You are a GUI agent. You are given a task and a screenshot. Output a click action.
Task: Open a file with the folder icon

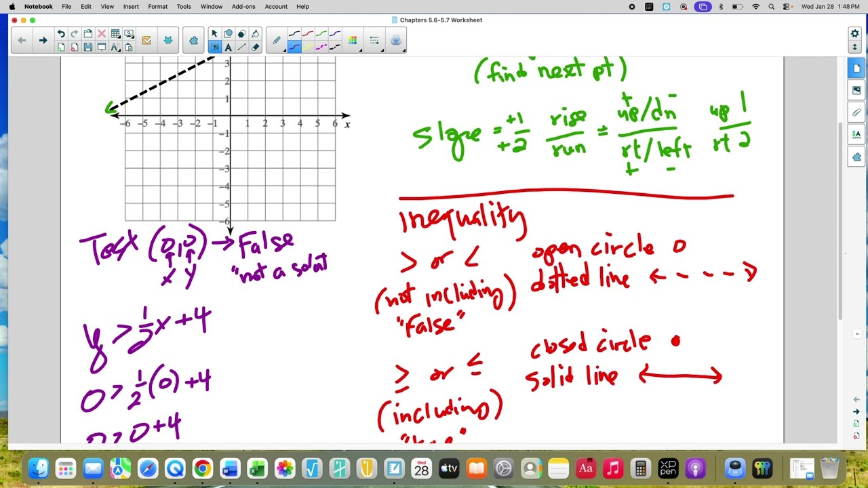pyautogui.click(x=88, y=33)
